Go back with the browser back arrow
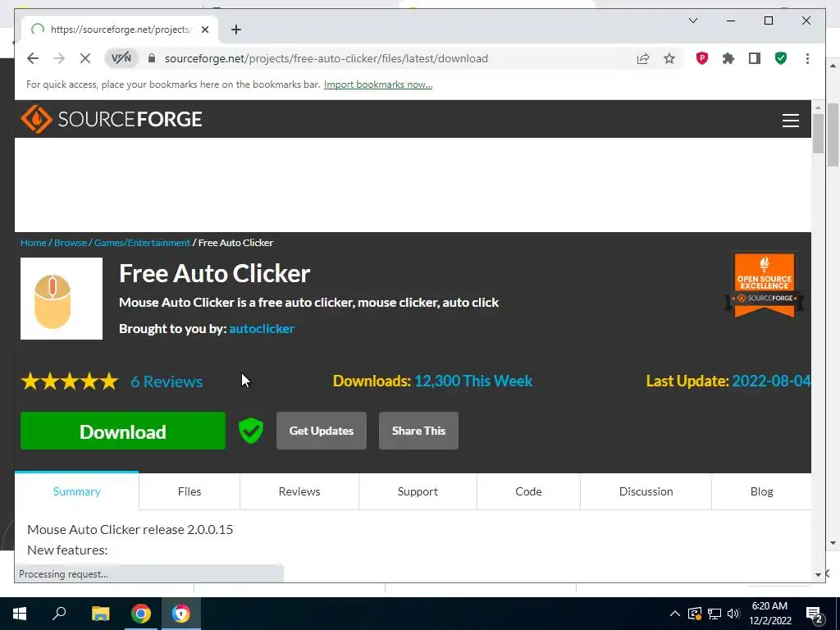This screenshot has height=630, width=840. (33, 58)
